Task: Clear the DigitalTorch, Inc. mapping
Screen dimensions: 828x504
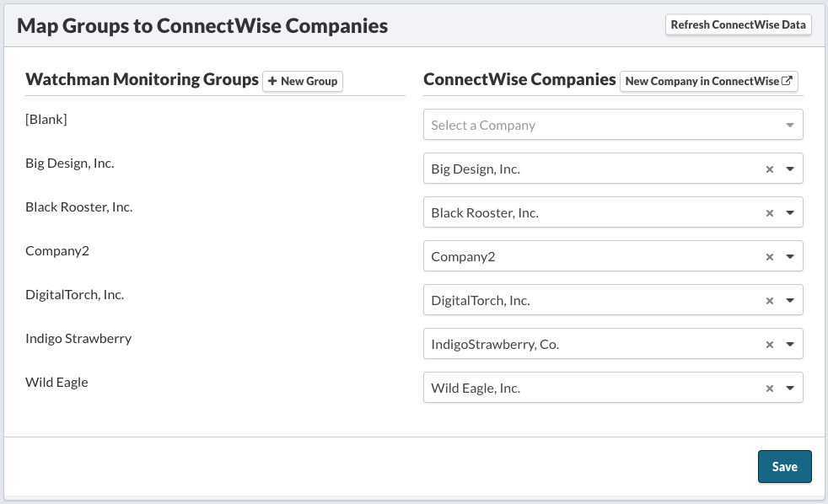Action: pyautogui.click(x=769, y=300)
